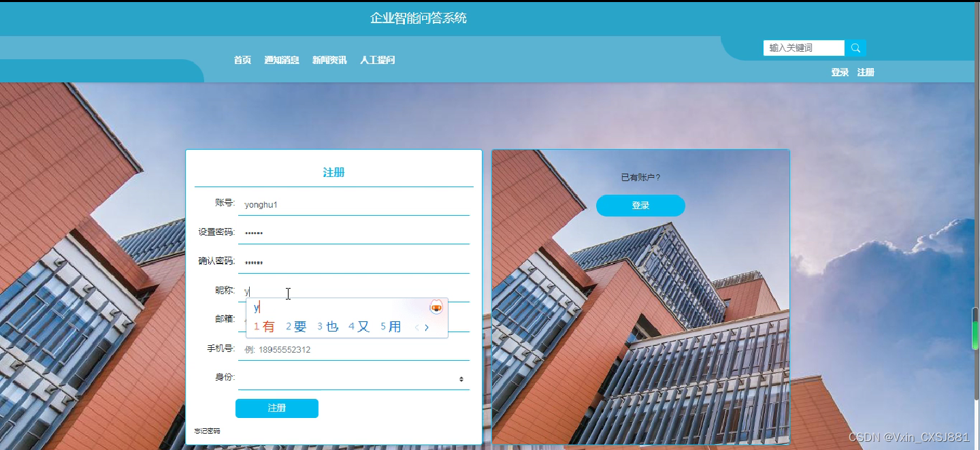Click the search magnifier icon
Screen dimensions: 980x450
(x=855, y=48)
